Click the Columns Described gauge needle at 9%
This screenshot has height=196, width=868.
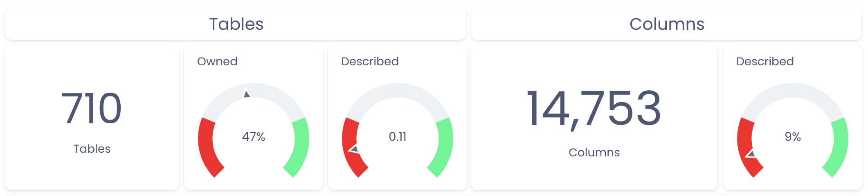click(x=751, y=154)
